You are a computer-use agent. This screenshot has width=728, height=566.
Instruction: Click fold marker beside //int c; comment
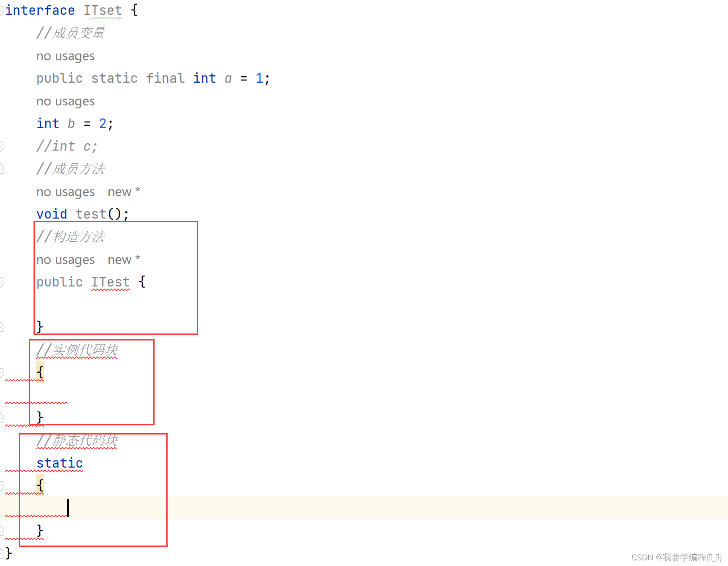tap(1, 146)
